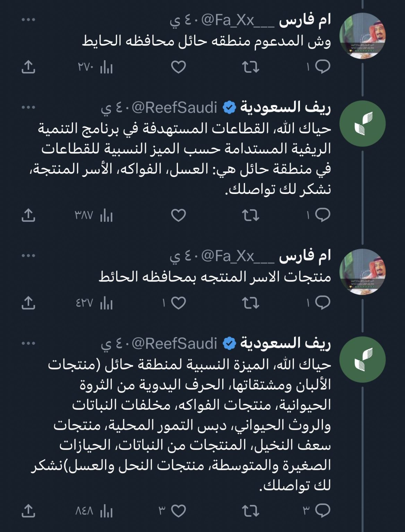Viewport: 405px width, 532px height.
Task: Like the first ام فارس tweet
Action: [179, 66]
